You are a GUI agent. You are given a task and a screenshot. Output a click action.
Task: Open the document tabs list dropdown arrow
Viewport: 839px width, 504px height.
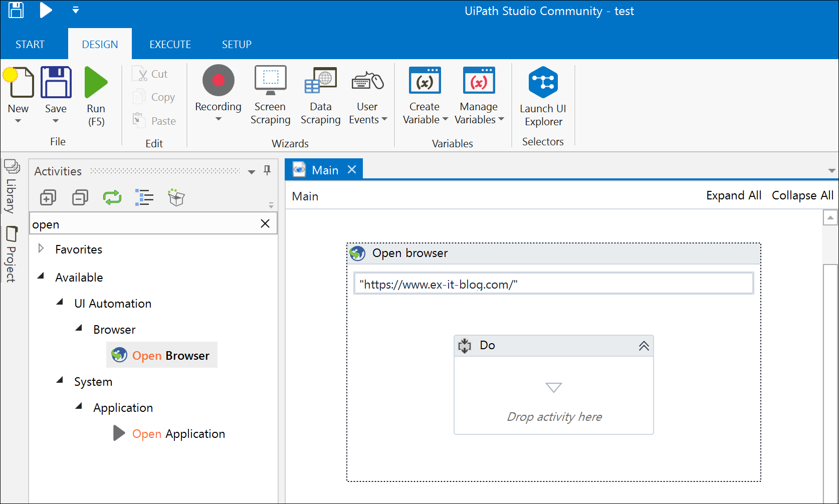[831, 171]
